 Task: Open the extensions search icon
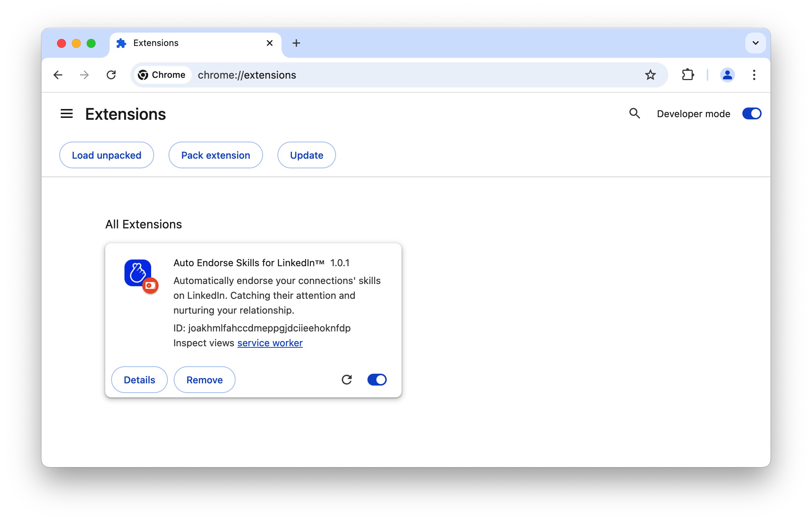(635, 113)
